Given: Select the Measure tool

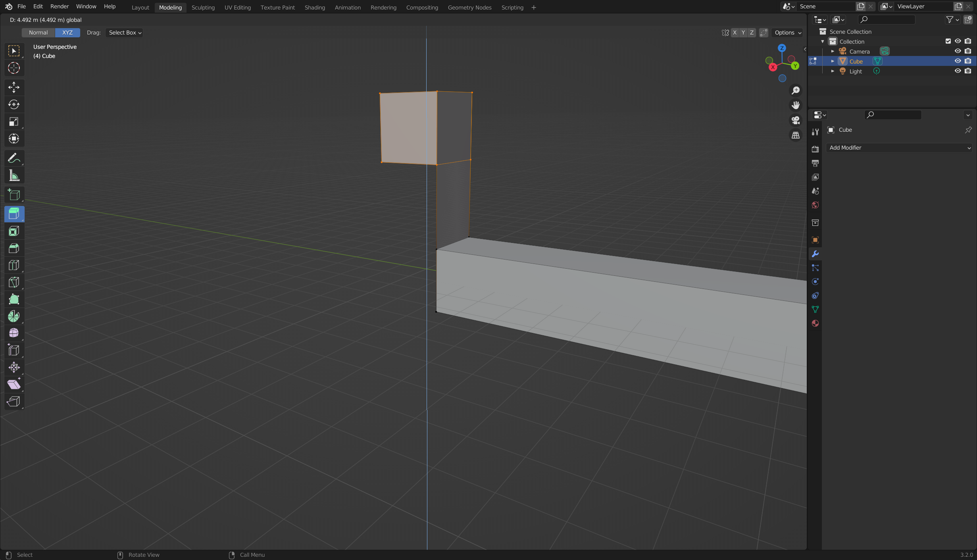Looking at the screenshot, I should tap(14, 175).
